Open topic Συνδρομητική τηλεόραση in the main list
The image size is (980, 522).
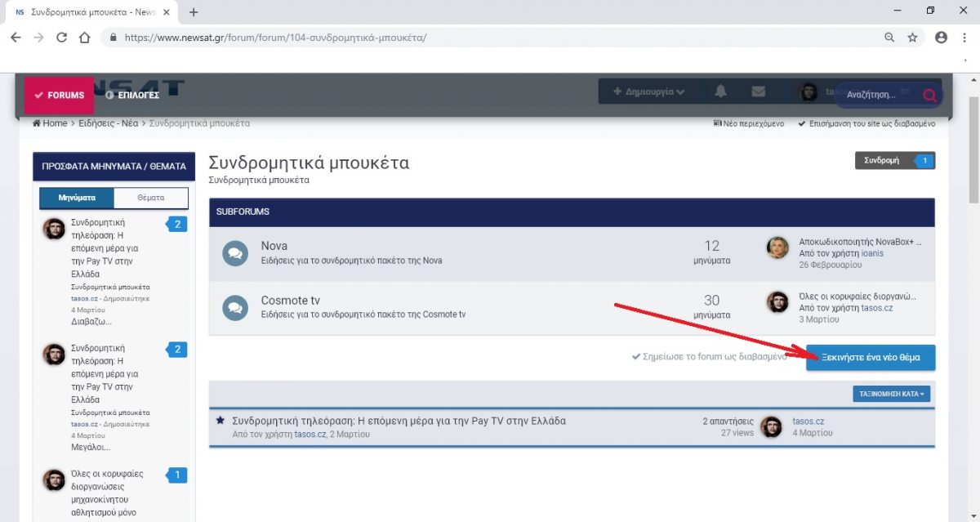(399, 421)
